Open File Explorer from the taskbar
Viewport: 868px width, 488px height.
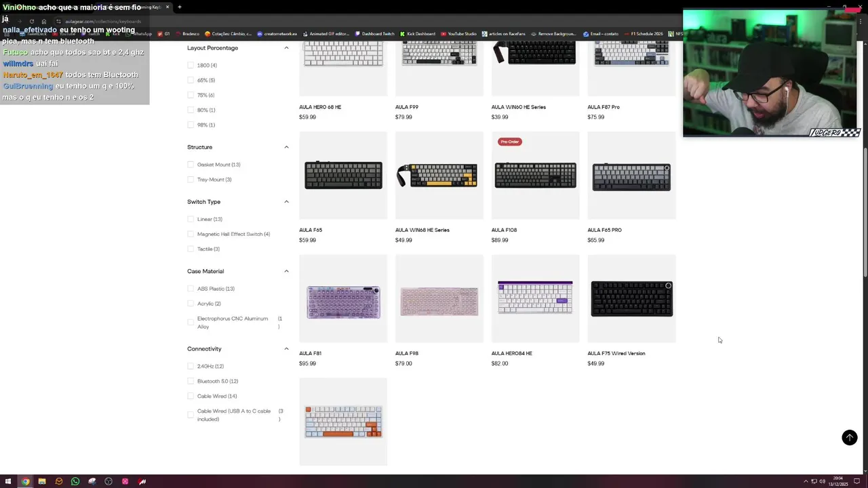[x=42, y=481]
